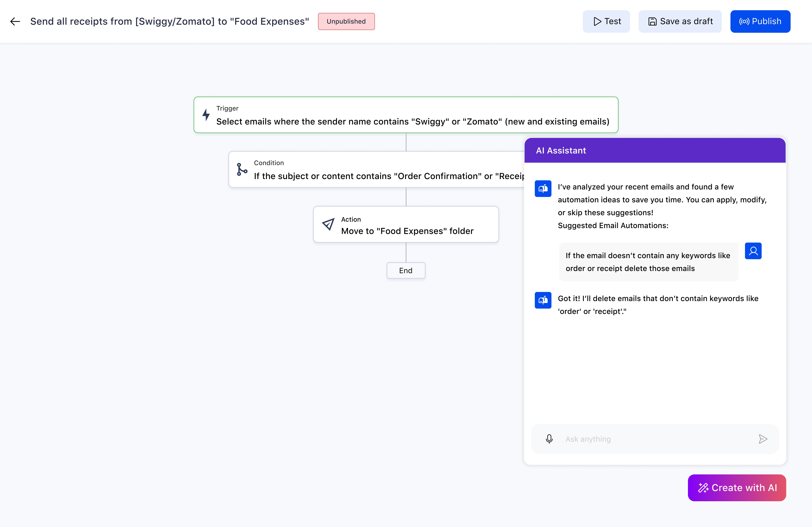Click the 'Suggested Email Automations:' text
Screen dimensions: 812x527
pyautogui.click(x=613, y=226)
